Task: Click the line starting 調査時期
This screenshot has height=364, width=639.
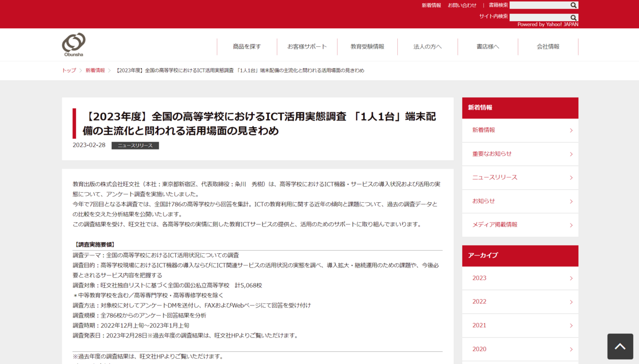Action: pyautogui.click(x=131, y=325)
